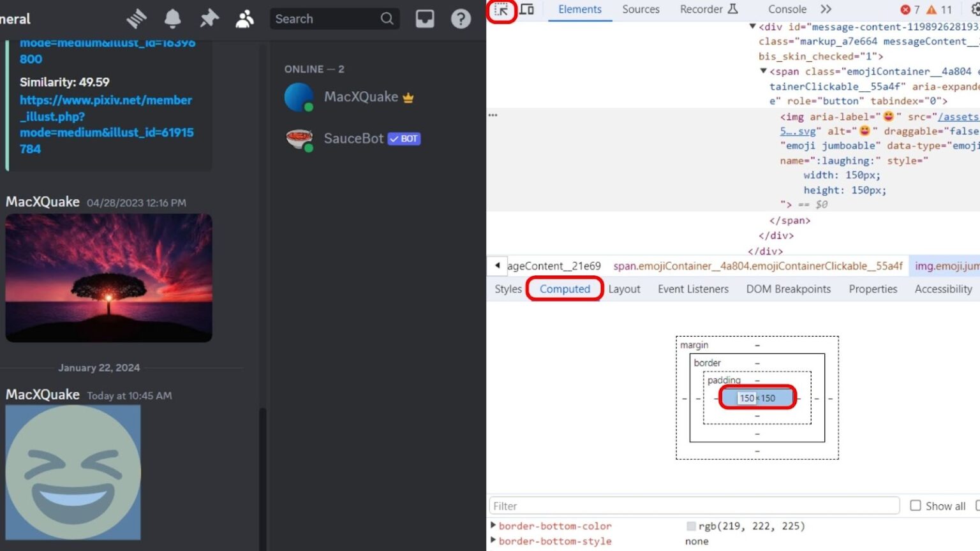Screen dimensions: 980x551
Task: Switch to the Sources tab
Action: tap(641, 10)
